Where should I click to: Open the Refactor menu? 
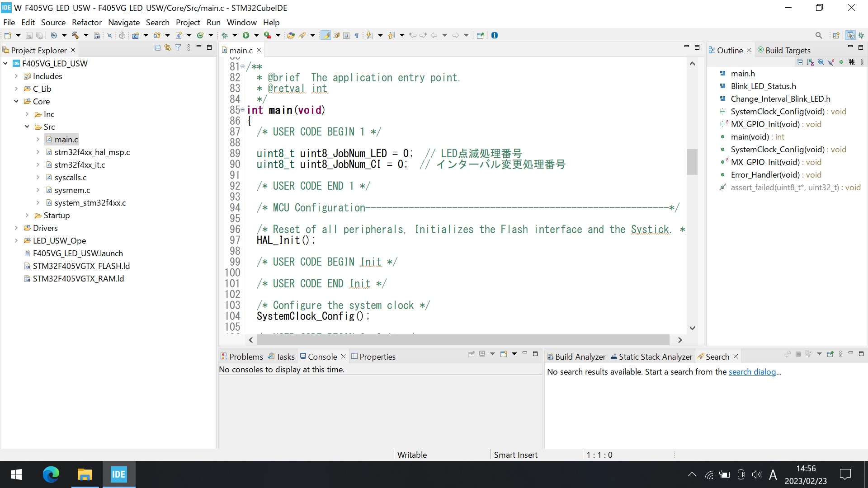86,22
